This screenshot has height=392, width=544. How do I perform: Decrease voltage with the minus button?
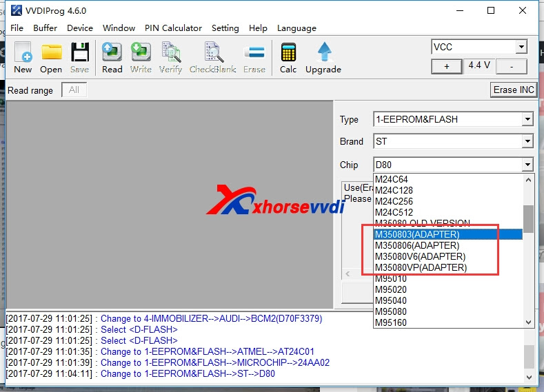(512, 66)
